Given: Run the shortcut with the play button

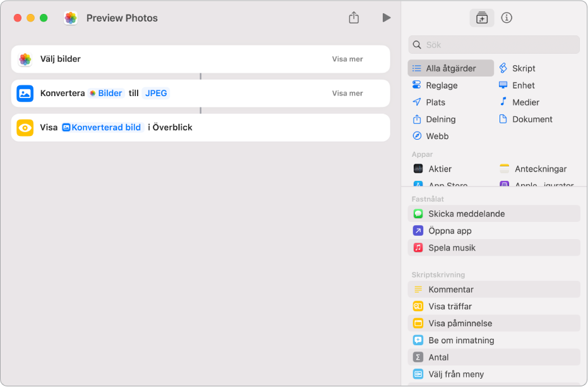Looking at the screenshot, I should [387, 18].
